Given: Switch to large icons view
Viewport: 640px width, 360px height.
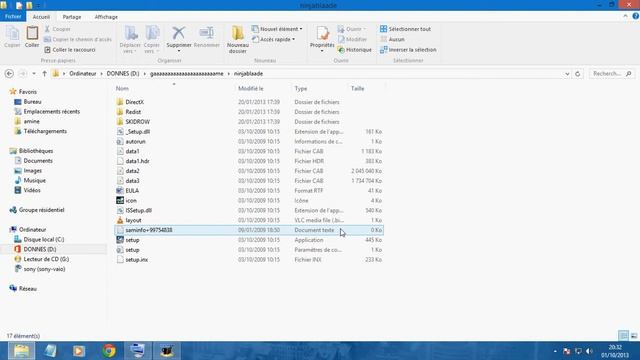Looking at the screenshot, I should click(634, 336).
